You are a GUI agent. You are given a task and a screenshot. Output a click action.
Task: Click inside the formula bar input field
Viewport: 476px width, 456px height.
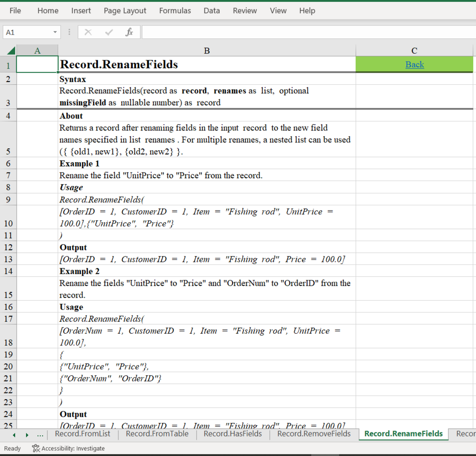point(308,32)
